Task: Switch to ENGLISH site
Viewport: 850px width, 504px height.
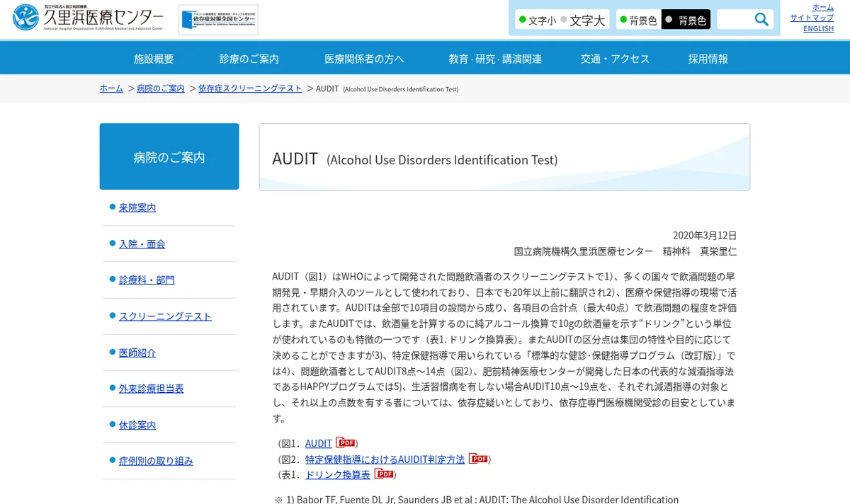Action: pos(818,28)
